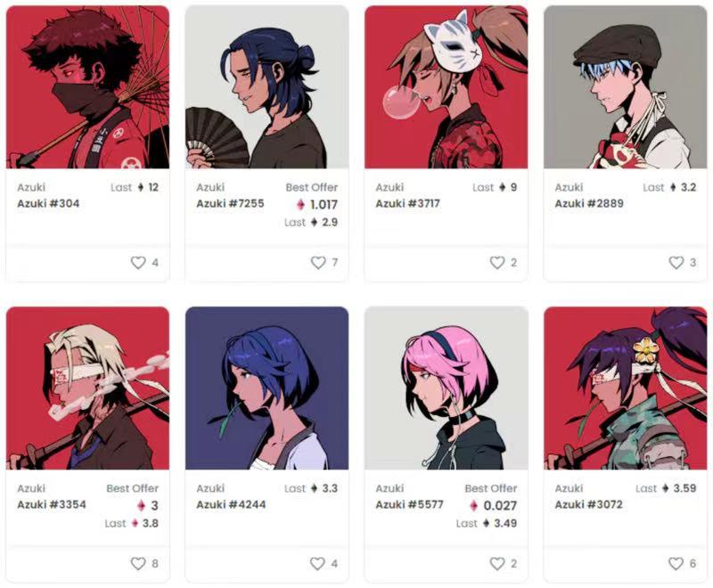This screenshot has height=588, width=713.
Task: Open the Azuki collection link above #7255
Action: 210,187
